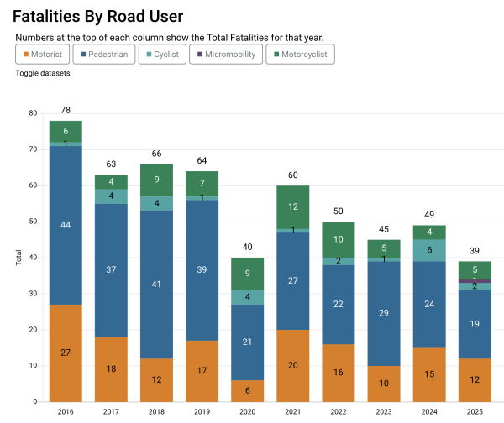Click the 2017 total label 63
The width and height of the screenshot is (504, 423).
[x=111, y=165]
